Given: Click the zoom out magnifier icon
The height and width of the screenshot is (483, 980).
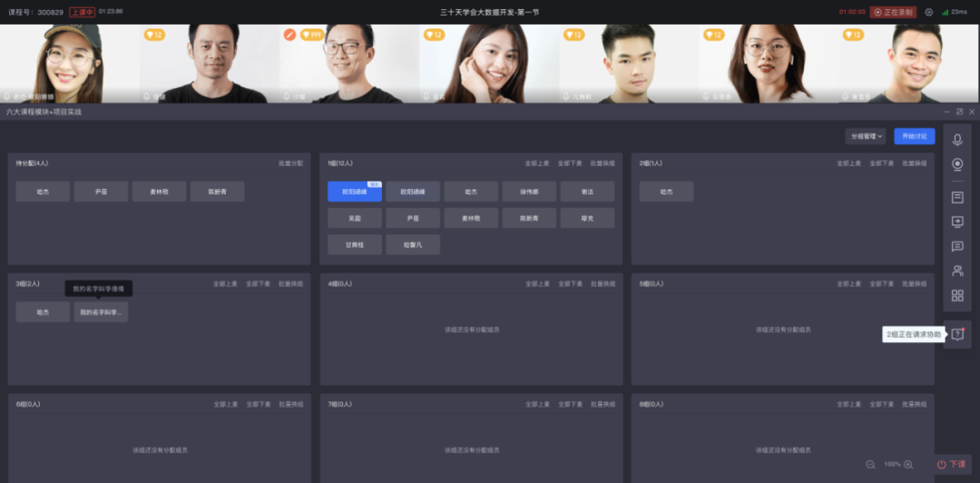Looking at the screenshot, I should click(x=871, y=464).
